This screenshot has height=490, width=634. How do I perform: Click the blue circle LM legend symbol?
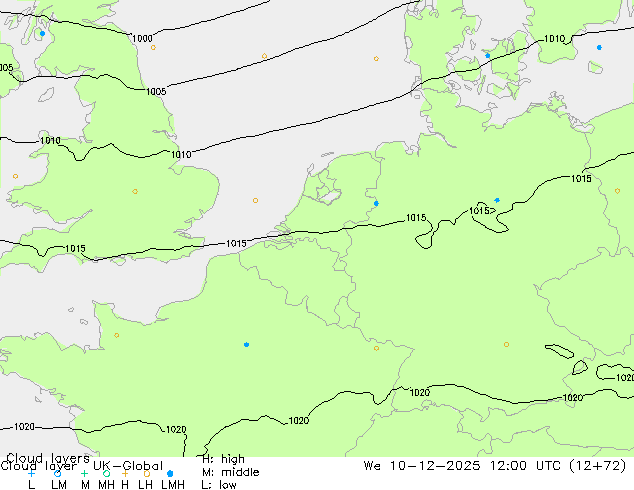[57, 473]
